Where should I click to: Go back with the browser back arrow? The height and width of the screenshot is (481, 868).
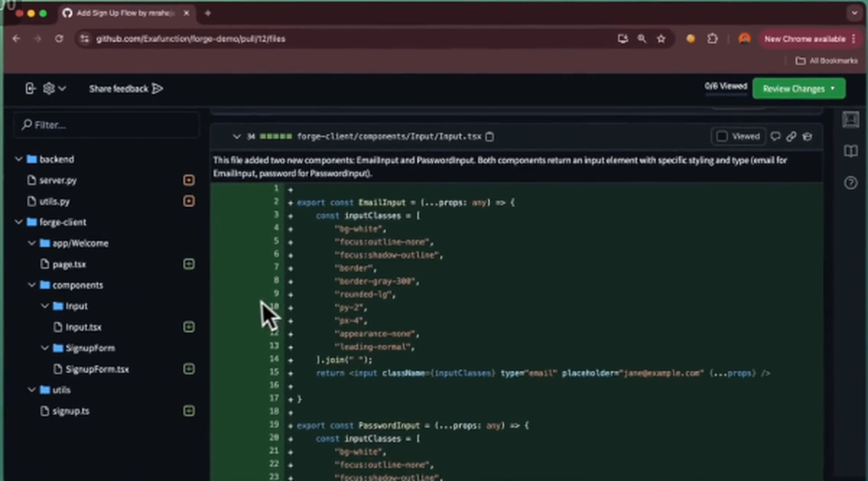pyautogui.click(x=16, y=39)
